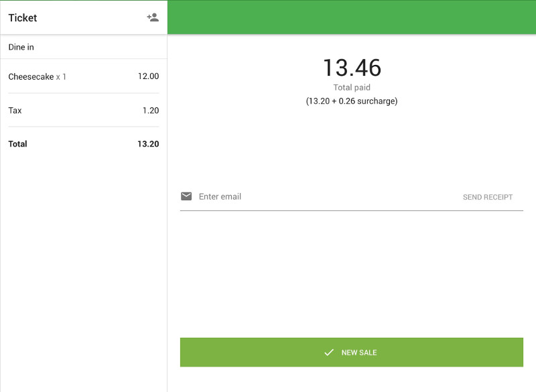The height and width of the screenshot is (392, 536).
Task: Select the Dine in option
Action: pyautogui.click(x=21, y=46)
